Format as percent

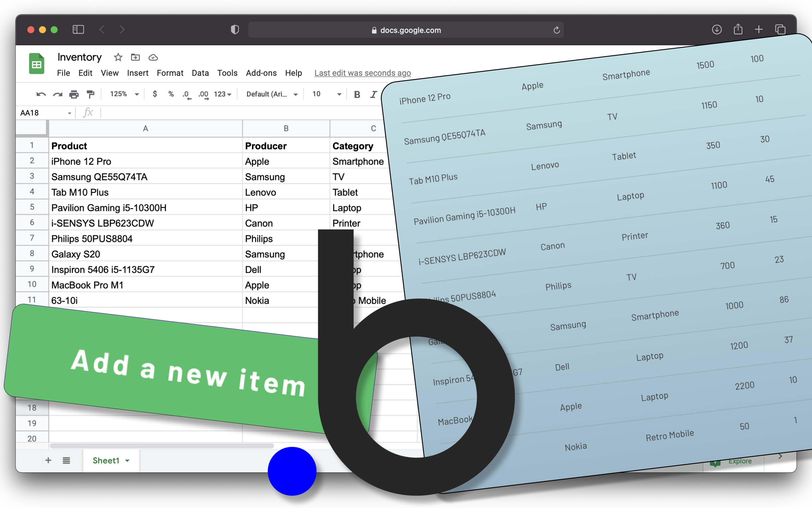(171, 94)
